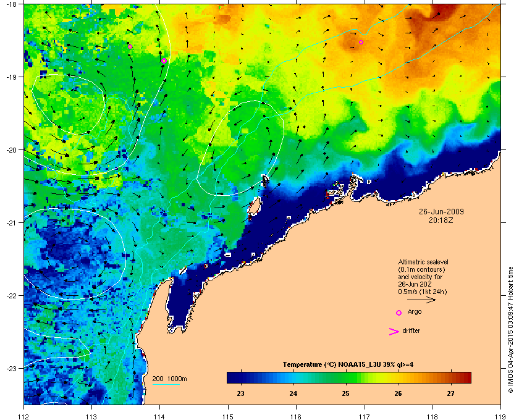Select the Argo float marker near longitude 117
This screenshot has height=420, width=519.
pos(361,43)
